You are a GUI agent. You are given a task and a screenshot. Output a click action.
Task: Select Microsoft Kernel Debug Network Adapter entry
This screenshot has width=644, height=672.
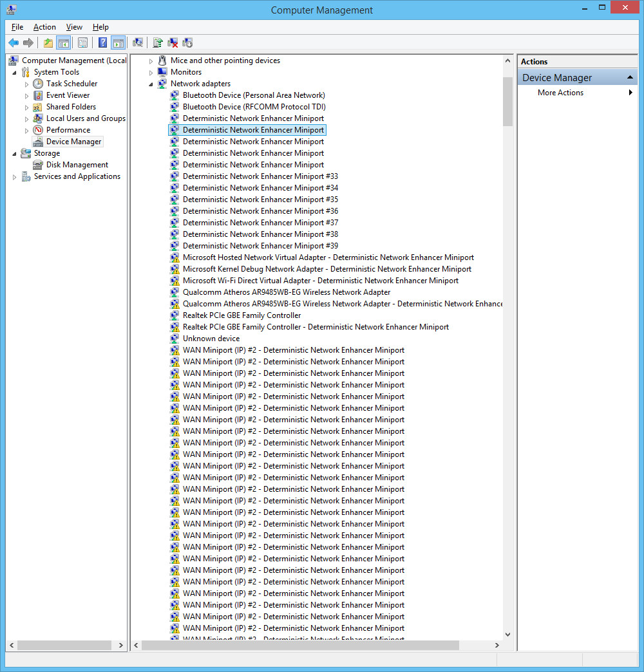click(x=327, y=268)
